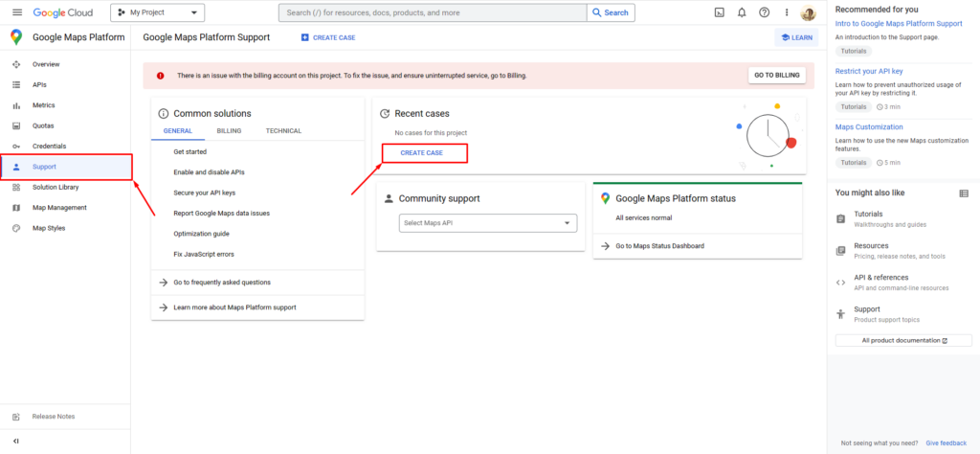Open Map Styles in the sidebar
The width and height of the screenshot is (980, 454).
pos(49,228)
